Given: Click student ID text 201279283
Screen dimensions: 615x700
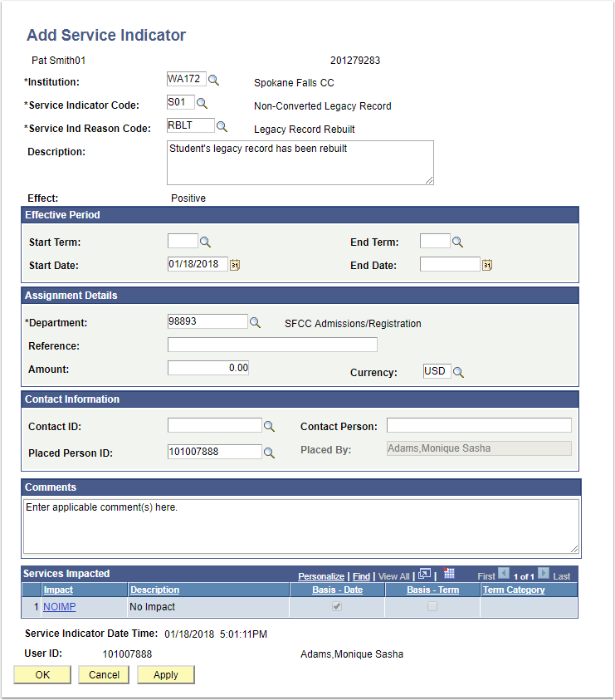Looking at the screenshot, I should (355, 61).
